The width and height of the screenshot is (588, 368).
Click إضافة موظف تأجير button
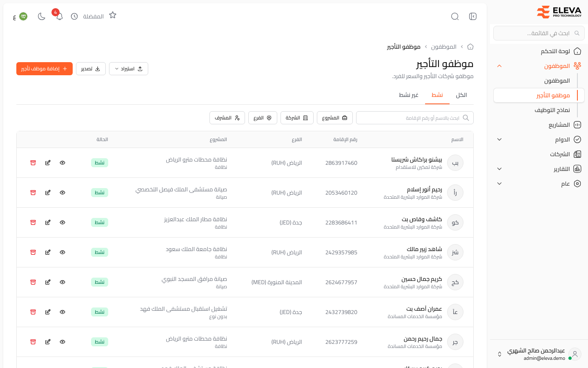tap(45, 69)
